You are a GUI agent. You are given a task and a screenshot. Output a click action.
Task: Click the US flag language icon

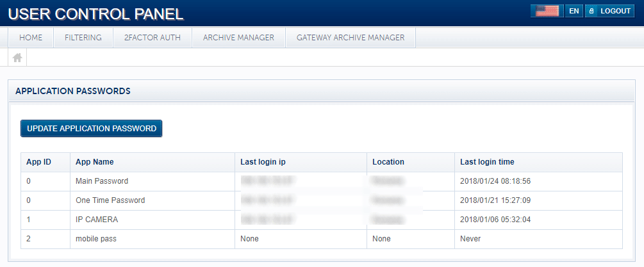(x=547, y=11)
